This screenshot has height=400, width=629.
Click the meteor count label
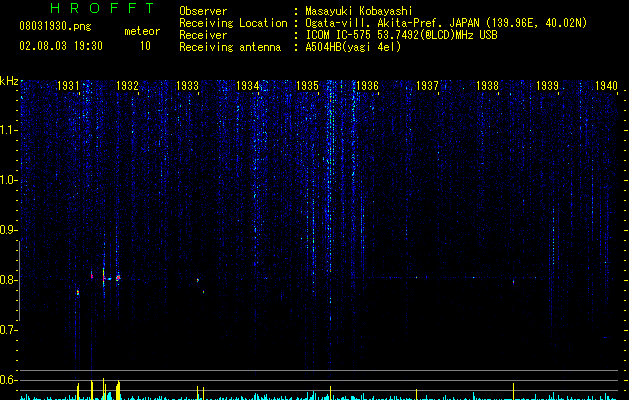(x=142, y=31)
